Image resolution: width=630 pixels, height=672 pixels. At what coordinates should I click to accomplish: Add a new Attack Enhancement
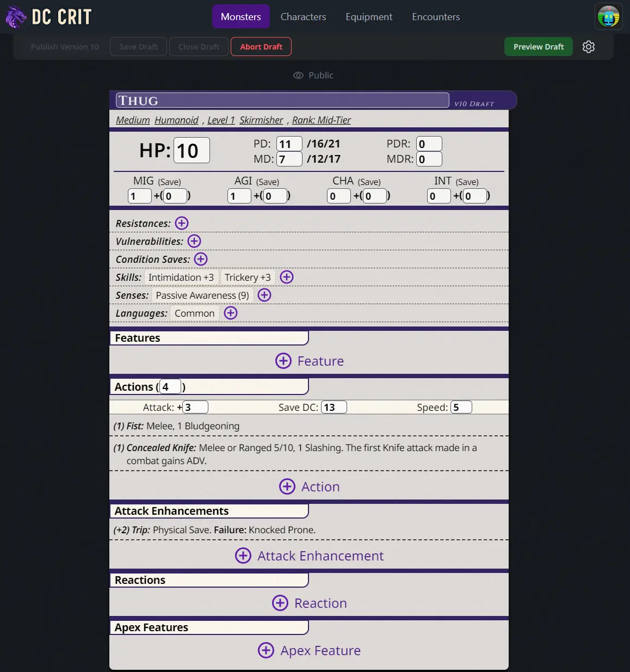click(x=309, y=556)
